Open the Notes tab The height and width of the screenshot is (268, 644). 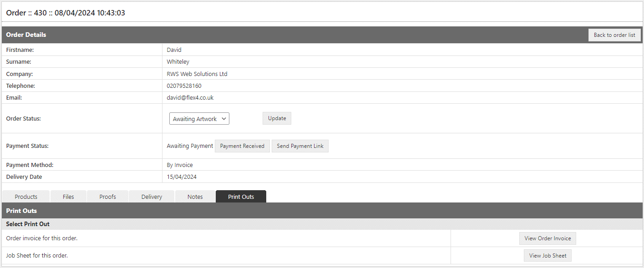(195, 196)
